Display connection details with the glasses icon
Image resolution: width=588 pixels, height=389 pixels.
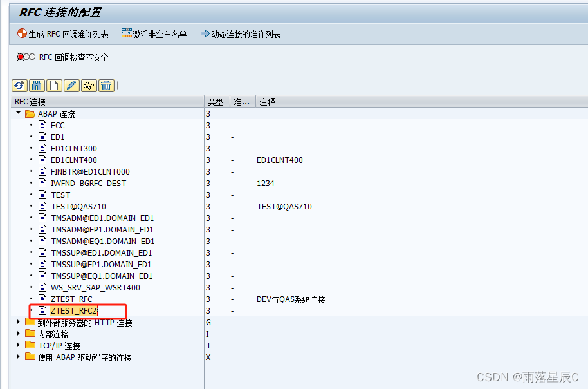[x=89, y=85]
